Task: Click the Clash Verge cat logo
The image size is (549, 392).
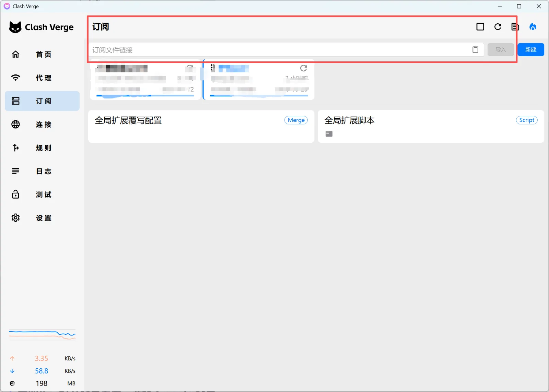Action: click(15, 27)
